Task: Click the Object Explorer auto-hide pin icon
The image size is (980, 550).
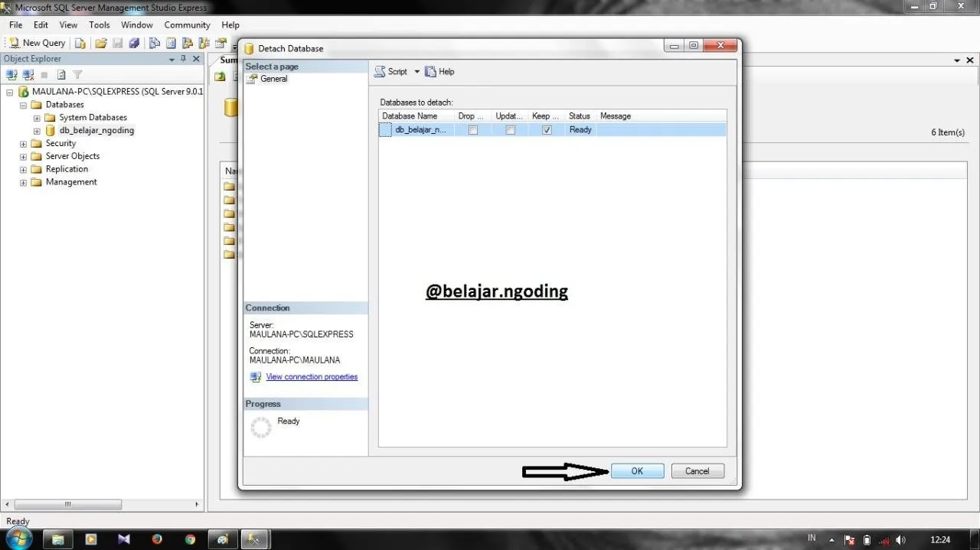Action: pyautogui.click(x=184, y=58)
